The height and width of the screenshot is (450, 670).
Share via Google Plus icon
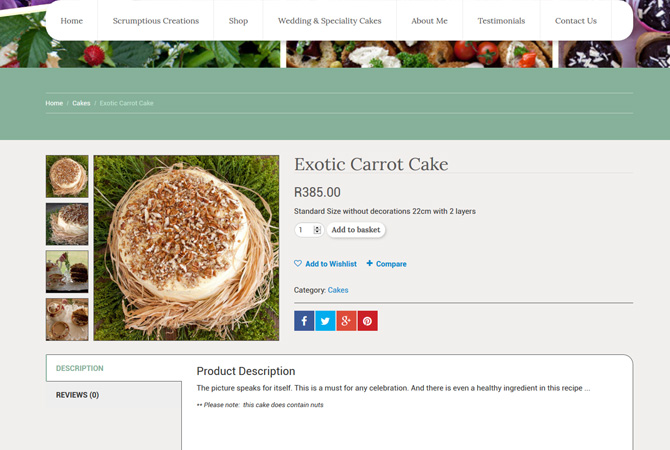pyautogui.click(x=346, y=321)
